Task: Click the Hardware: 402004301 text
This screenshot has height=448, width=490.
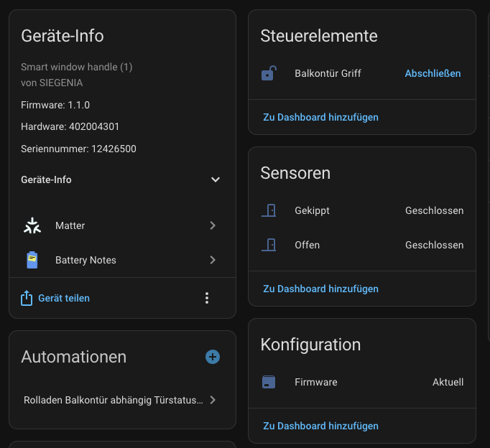Action: click(x=70, y=126)
